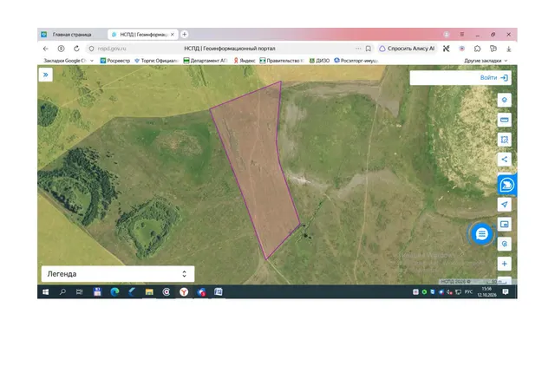555x392 pixels.
Task: Share the current map view
Action: tap(505, 160)
